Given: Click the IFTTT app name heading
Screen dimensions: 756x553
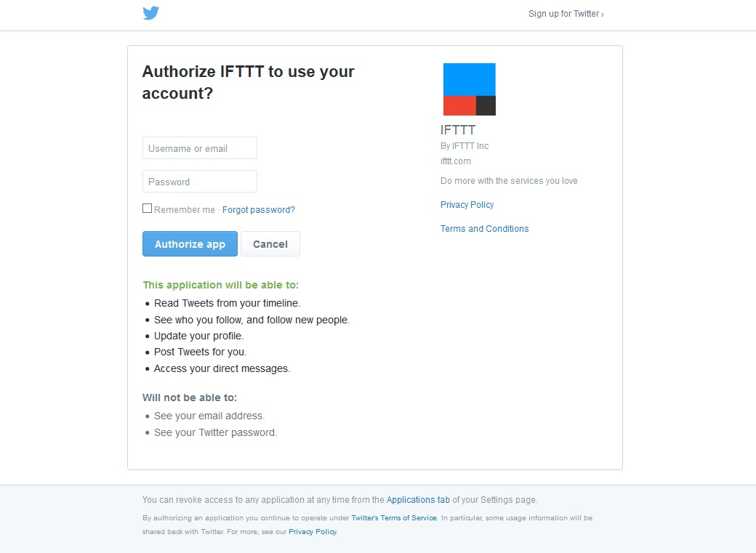Looking at the screenshot, I should coord(458,129).
